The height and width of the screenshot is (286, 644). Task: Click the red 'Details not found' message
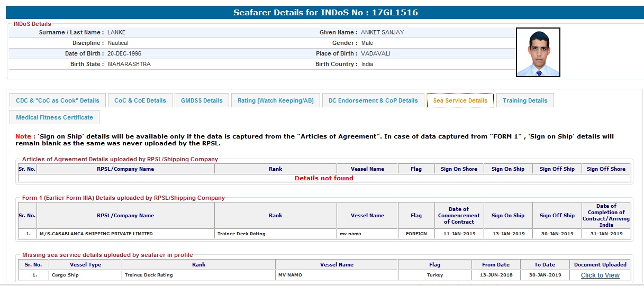coord(324,178)
